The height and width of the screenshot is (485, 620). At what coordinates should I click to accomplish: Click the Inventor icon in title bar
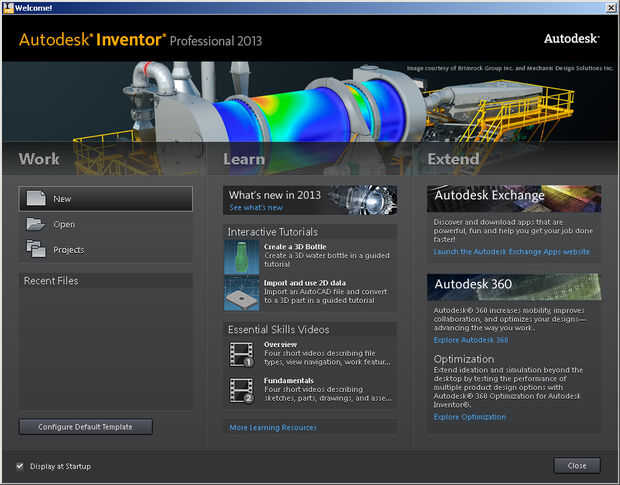click(8, 8)
